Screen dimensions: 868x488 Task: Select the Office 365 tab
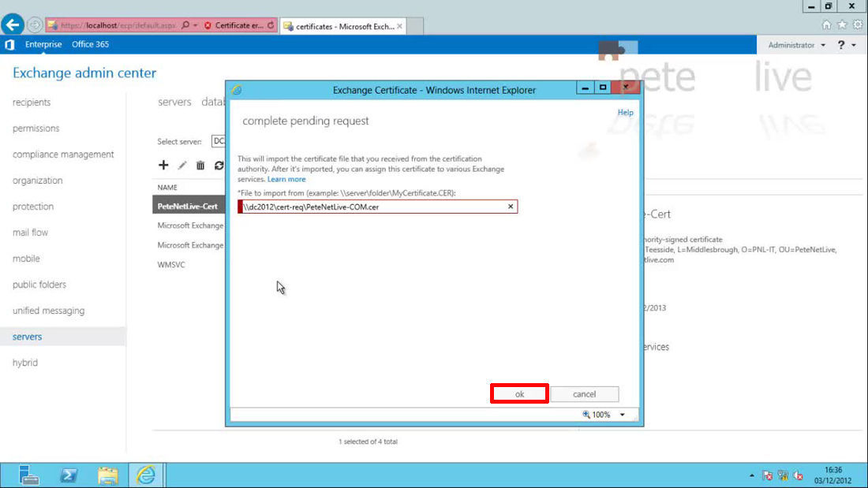(90, 44)
